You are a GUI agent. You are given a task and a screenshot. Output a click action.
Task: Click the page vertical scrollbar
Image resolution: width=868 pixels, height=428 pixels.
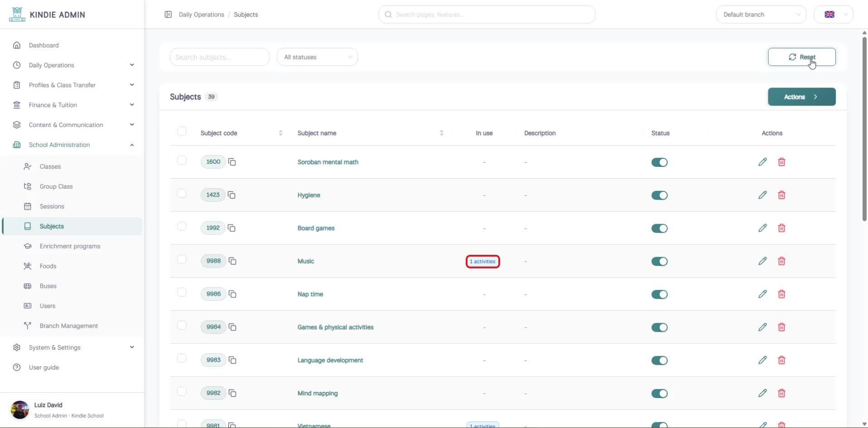point(864,129)
